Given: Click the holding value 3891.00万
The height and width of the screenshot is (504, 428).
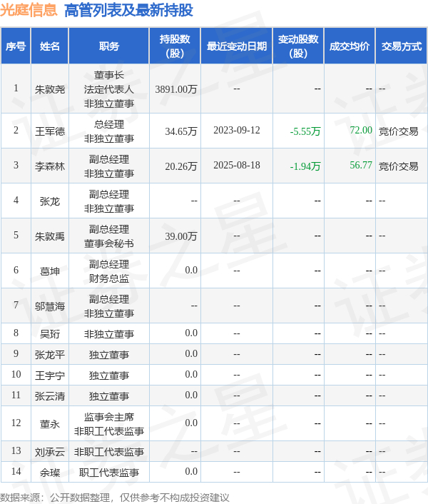Looking at the screenshot, I should click(176, 89).
